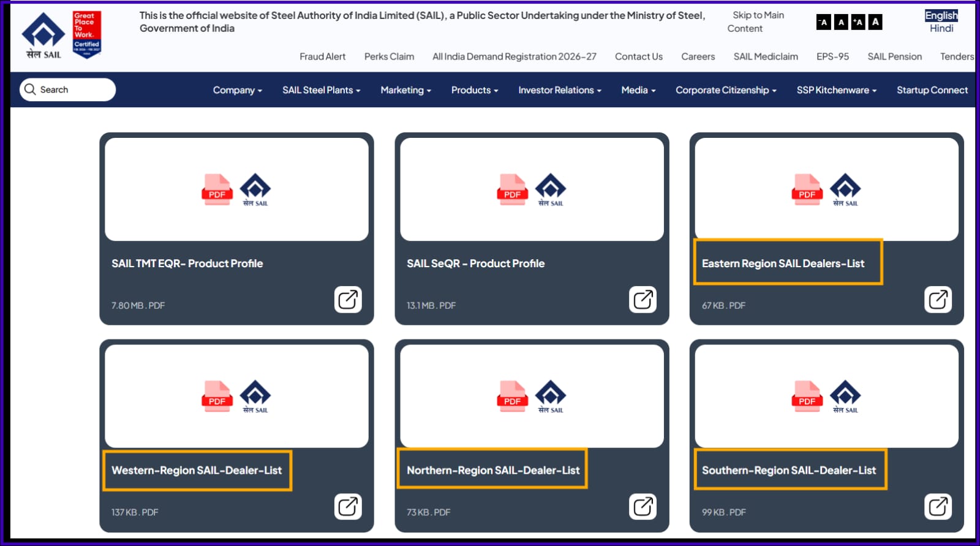Open All India Demand Registration 2026-27
Screen dimensions: 980x546
(x=514, y=56)
